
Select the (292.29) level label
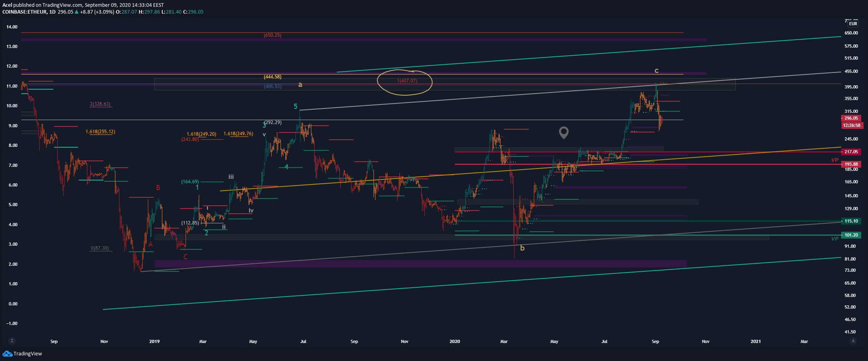click(273, 122)
